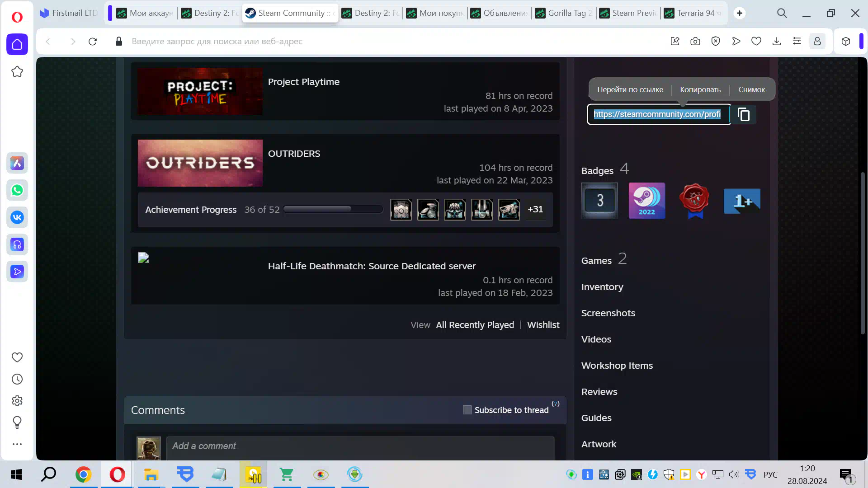
Task: Open the Artwork link
Action: [x=599, y=444]
